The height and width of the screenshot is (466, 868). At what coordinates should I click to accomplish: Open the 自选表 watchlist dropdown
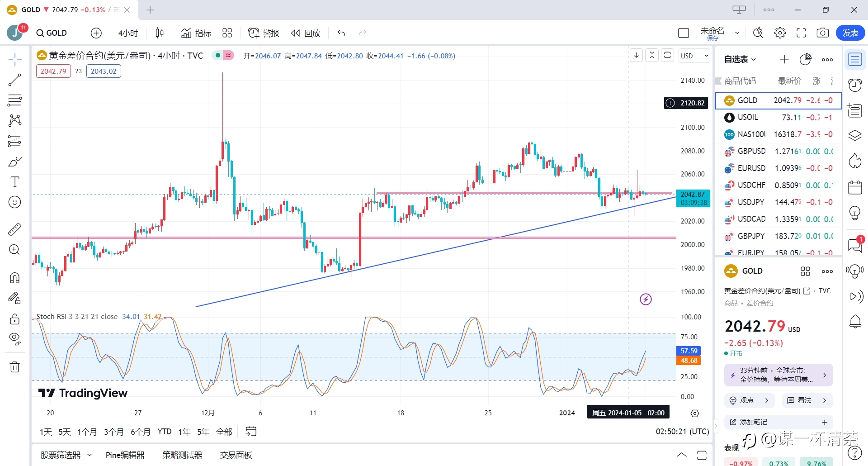740,59
